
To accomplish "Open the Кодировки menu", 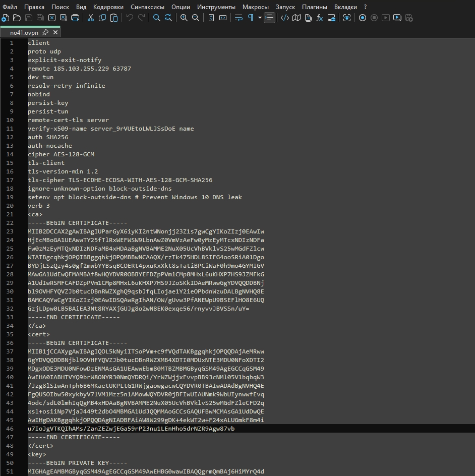I will (x=108, y=7).
